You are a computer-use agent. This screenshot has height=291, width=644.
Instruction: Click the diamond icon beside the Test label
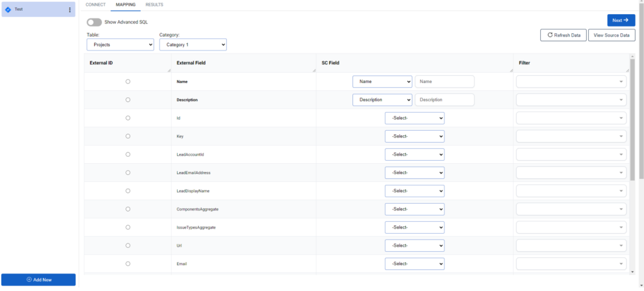coord(8,9)
